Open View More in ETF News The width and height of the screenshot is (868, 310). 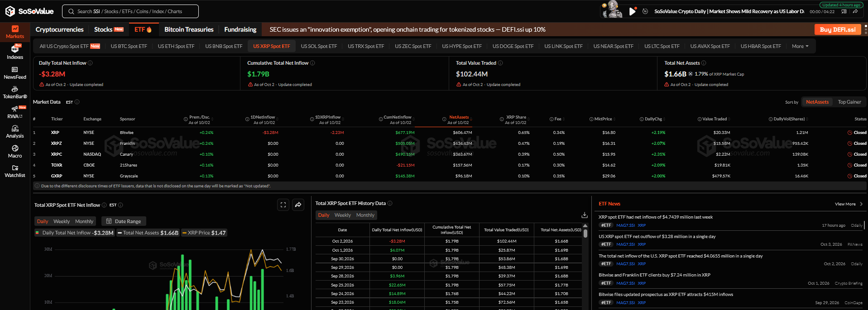pos(849,204)
